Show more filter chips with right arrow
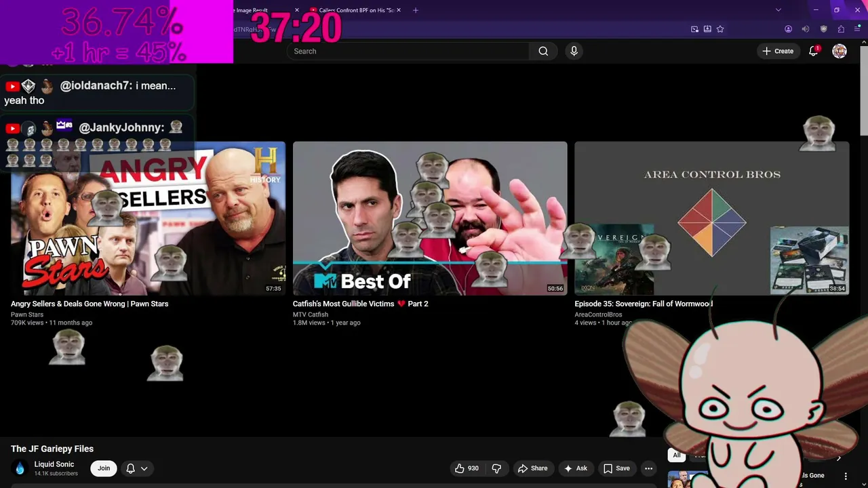This screenshot has width=868, height=488. click(839, 457)
